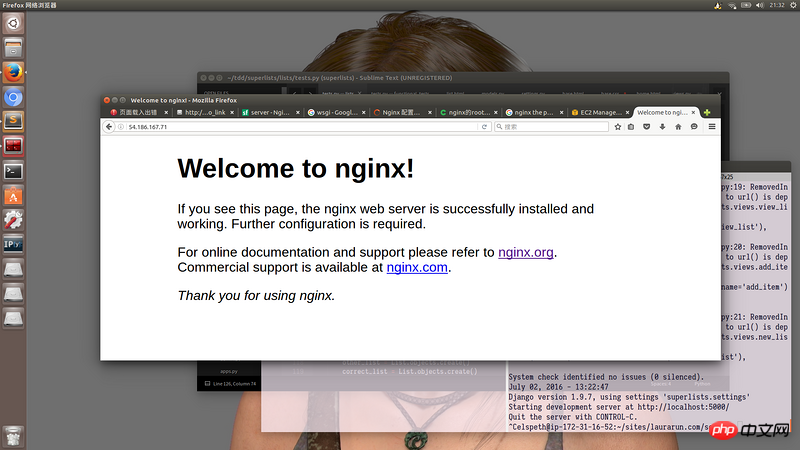Click 'Quit the server with CONTROL-C.' terminal line
The image size is (800, 450).
[x=572, y=417]
